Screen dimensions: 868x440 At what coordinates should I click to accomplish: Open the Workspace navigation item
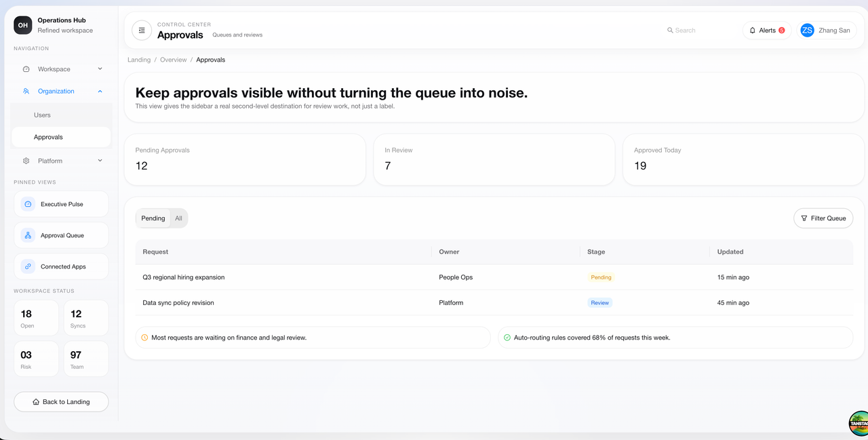[61, 69]
